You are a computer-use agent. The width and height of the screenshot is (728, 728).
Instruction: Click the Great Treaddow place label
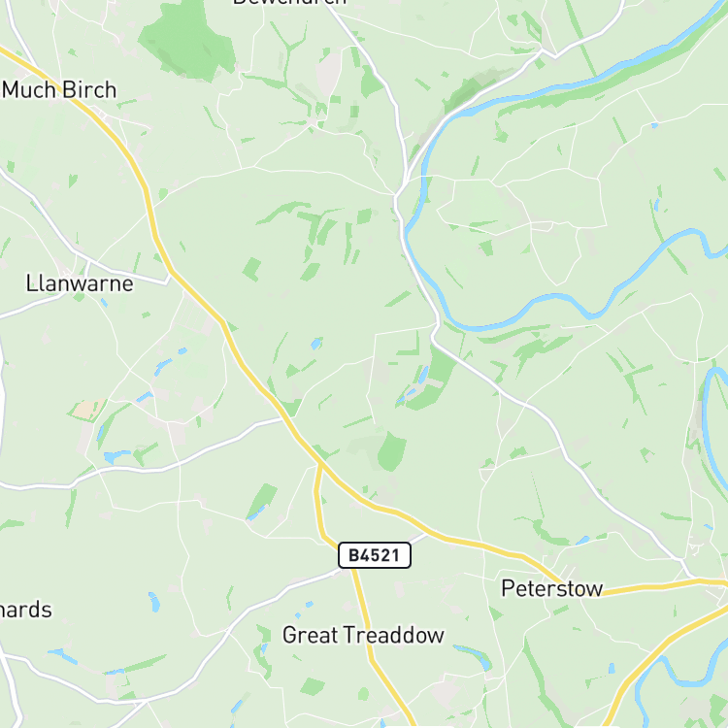click(363, 635)
